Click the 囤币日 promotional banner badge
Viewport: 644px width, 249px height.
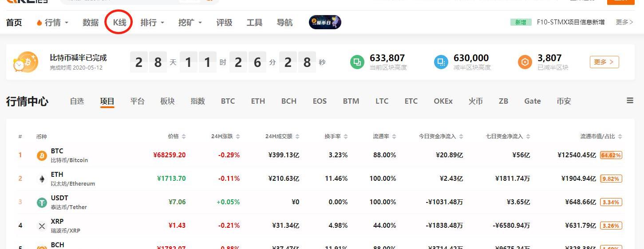[325, 22]
